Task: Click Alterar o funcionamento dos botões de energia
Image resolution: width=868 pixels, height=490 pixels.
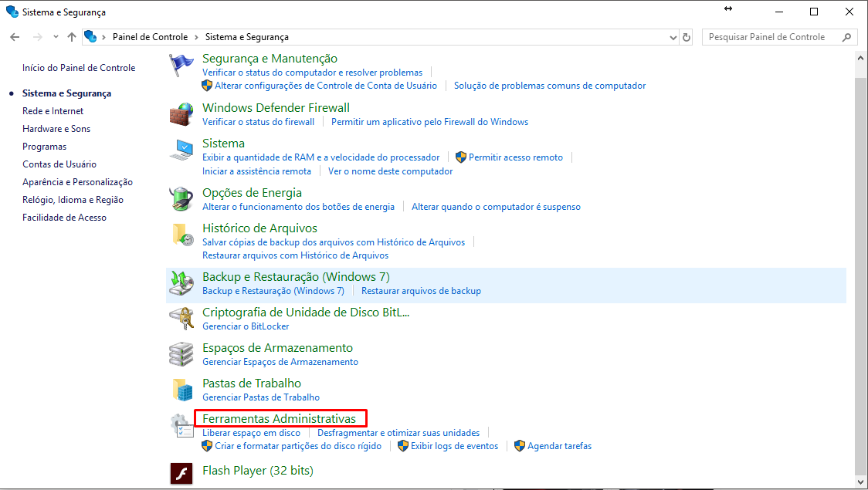Action: click(x=298, y=207)
